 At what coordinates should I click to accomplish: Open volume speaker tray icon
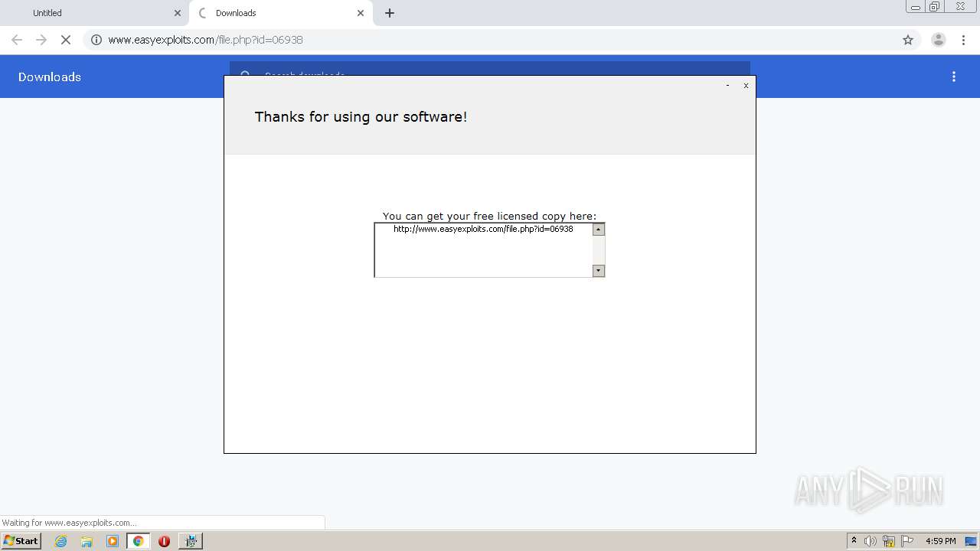click(x=871, y=541)
